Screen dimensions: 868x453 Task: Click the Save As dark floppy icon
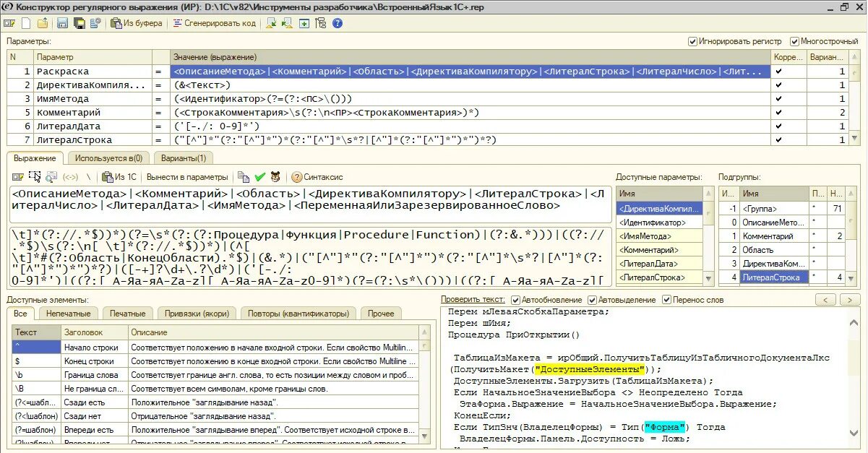(79, 23)
